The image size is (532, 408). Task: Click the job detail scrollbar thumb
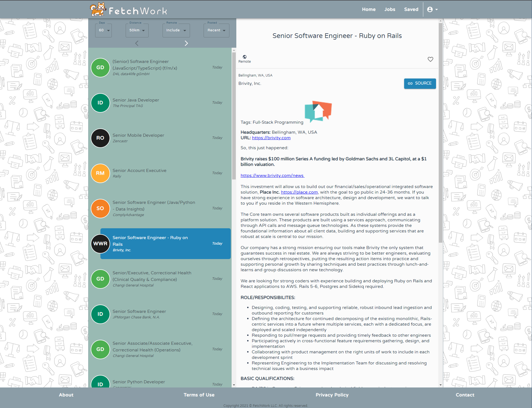(x=440, y=133)
